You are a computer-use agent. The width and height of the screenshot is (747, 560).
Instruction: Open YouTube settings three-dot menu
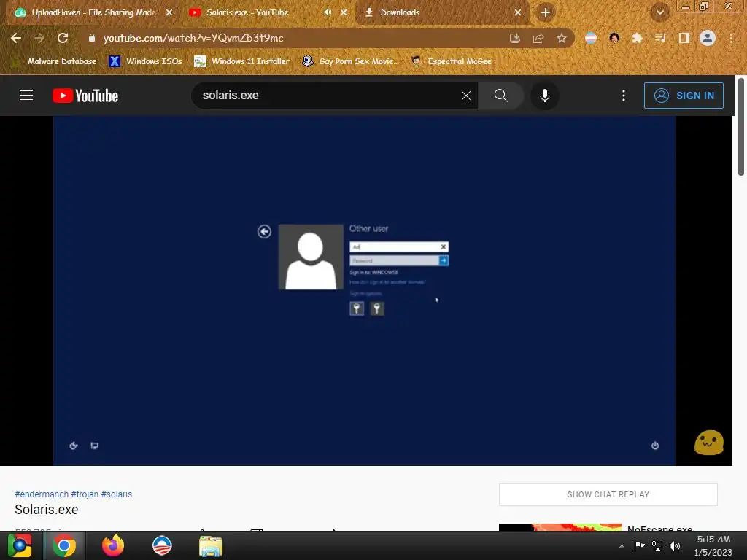click(624, 96)
